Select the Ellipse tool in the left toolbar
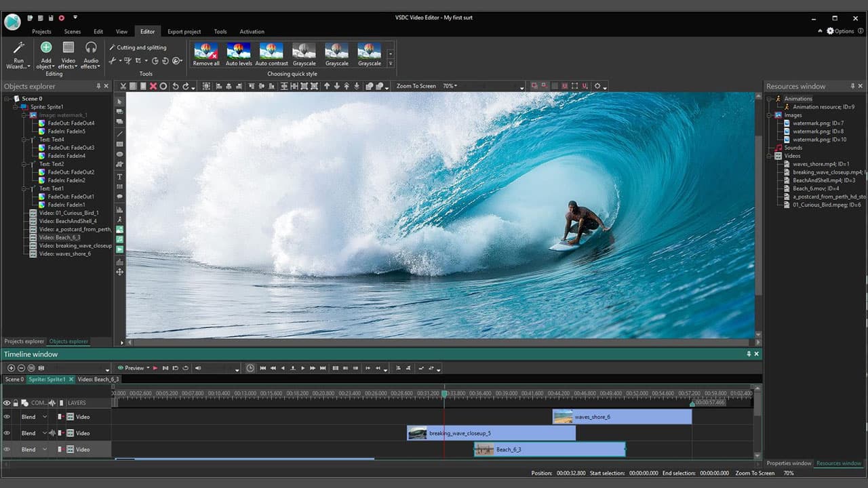Image resolution: width=868 pixels, height=488 pixels. coord(119,154)
